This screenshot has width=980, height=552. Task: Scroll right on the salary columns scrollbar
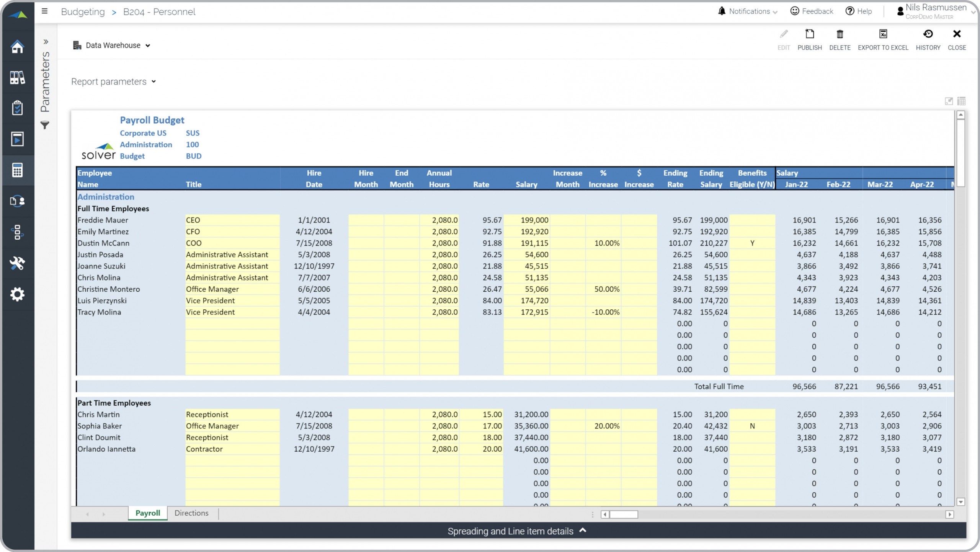(x=951, y=514)
